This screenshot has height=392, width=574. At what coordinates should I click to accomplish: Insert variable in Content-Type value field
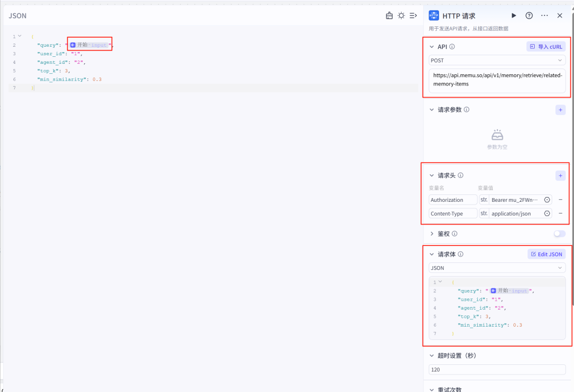tap(547, 214)
